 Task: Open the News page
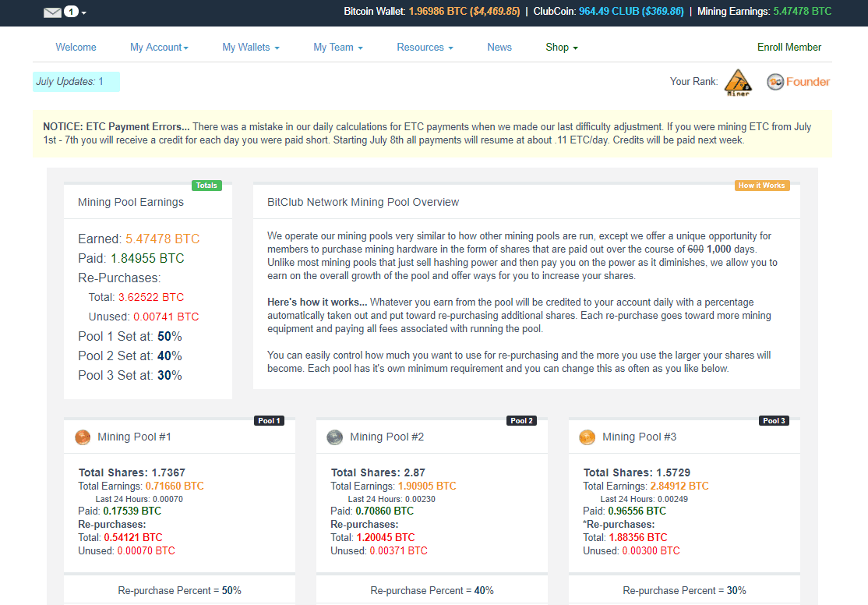[x=499, y=48]
